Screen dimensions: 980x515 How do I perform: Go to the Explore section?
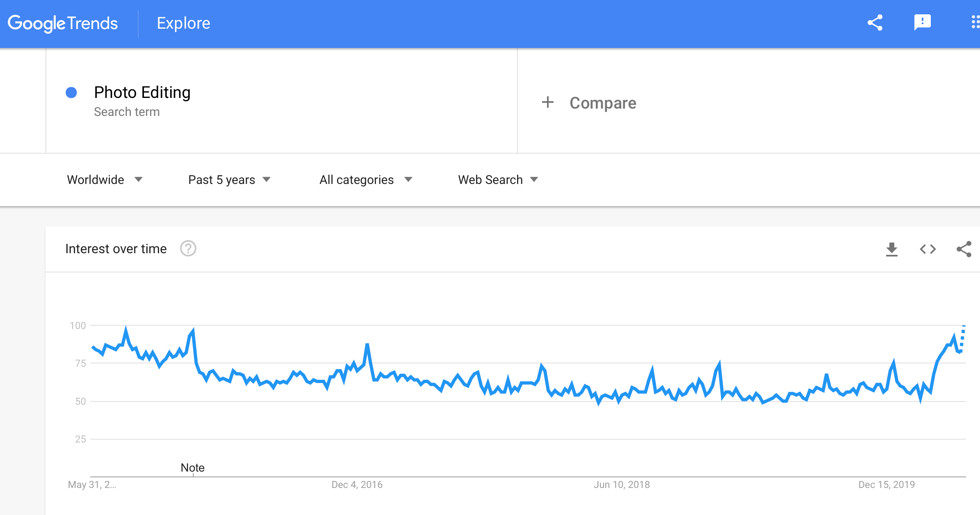[183, 23]
